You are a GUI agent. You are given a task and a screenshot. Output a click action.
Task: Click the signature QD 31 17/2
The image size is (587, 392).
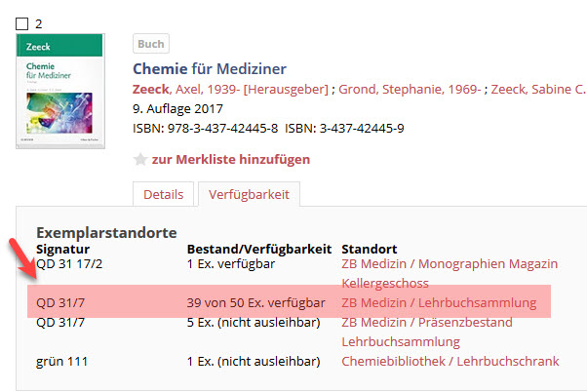[69, 264]
